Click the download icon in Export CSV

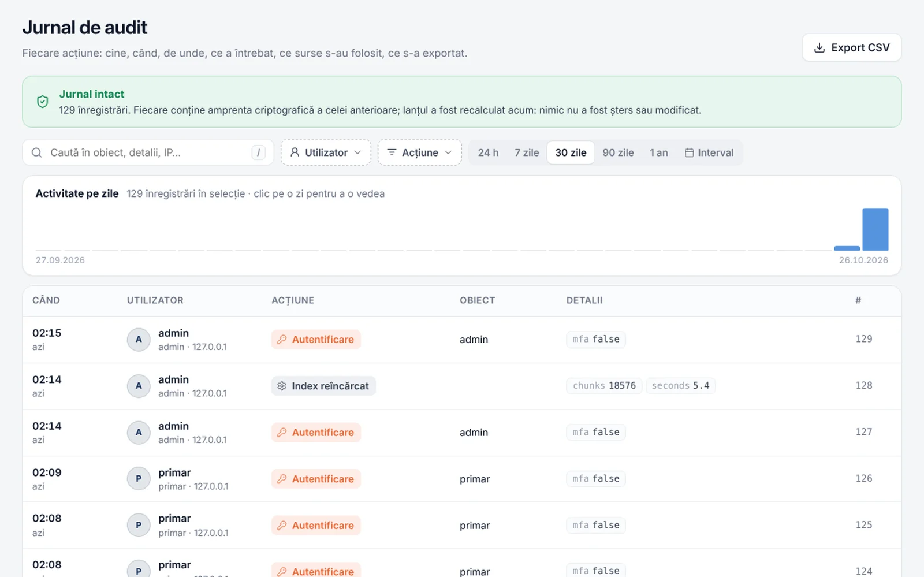[x=819, y=48]
